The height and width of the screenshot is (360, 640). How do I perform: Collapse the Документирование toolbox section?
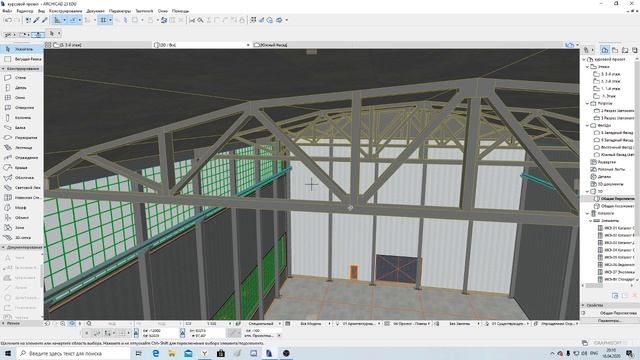pyautogui.click(x=3, y=247)
